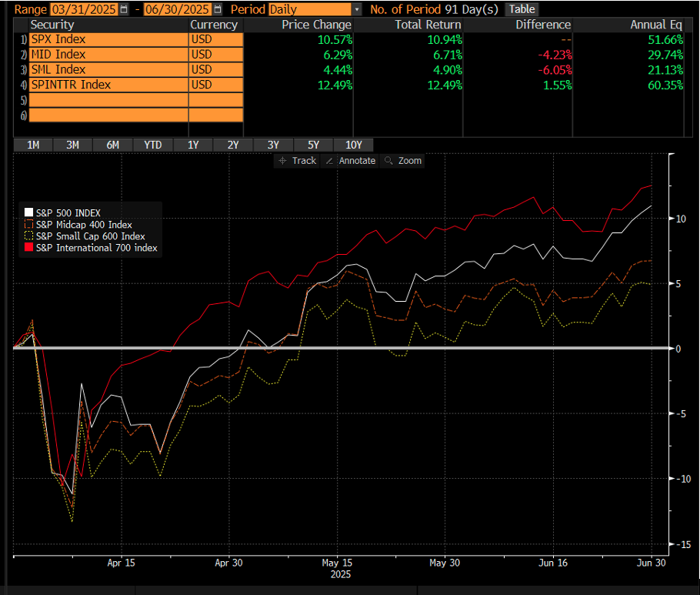Select the 1M range tab
700x595 pixels.
point(33,145)
